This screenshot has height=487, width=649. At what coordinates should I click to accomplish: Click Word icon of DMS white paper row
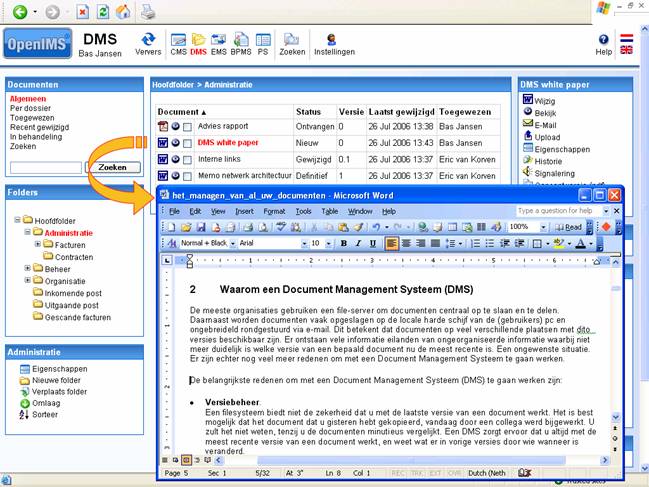163,143
